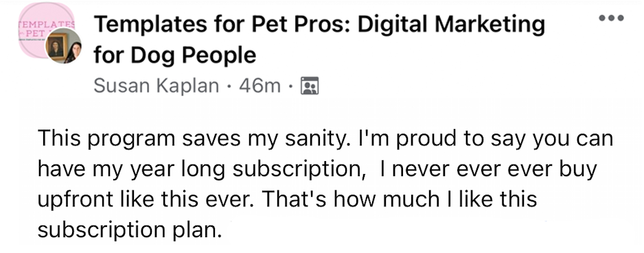This screenshot has height=253, width=644.
Task: Click the dot separator after Susan Kaplan
Action: (x=229, y=86)
